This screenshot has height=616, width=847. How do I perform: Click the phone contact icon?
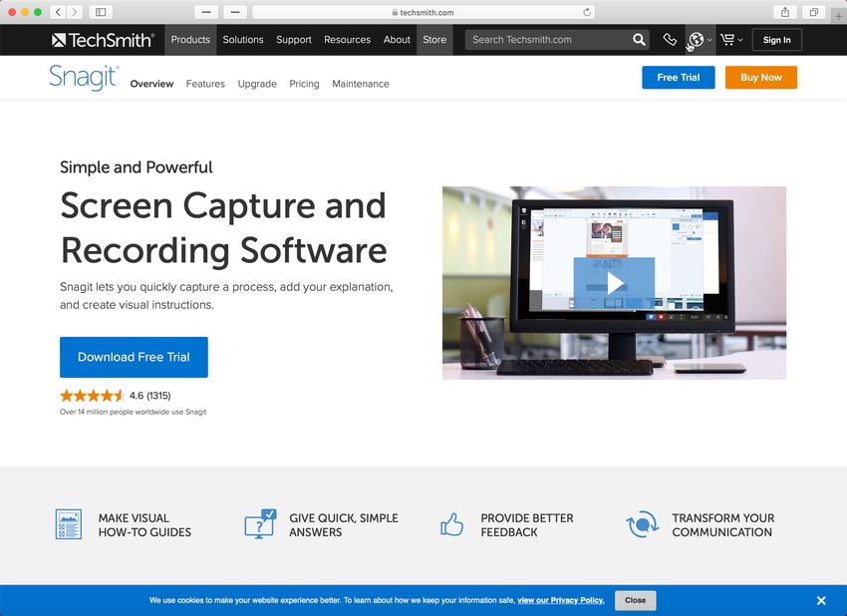670,40
